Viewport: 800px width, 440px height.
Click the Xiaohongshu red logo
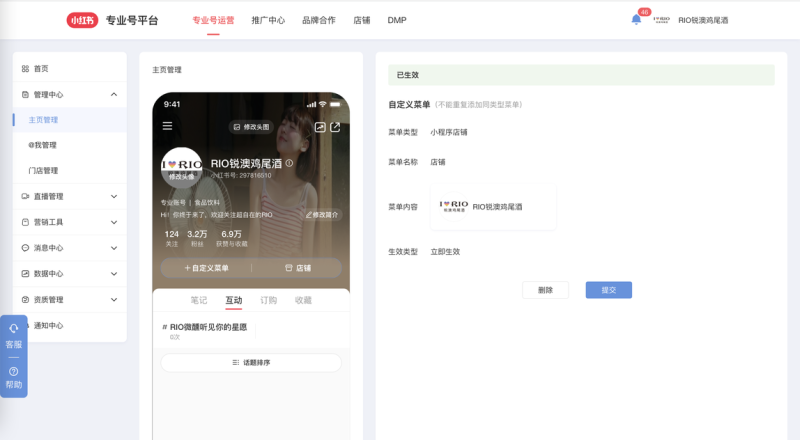pyautogui.click(x=82, y=20)
